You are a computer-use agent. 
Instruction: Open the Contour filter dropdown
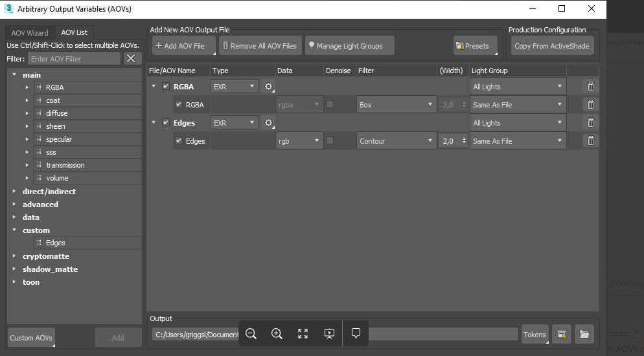pyautogui.click(x=396, y=140)
